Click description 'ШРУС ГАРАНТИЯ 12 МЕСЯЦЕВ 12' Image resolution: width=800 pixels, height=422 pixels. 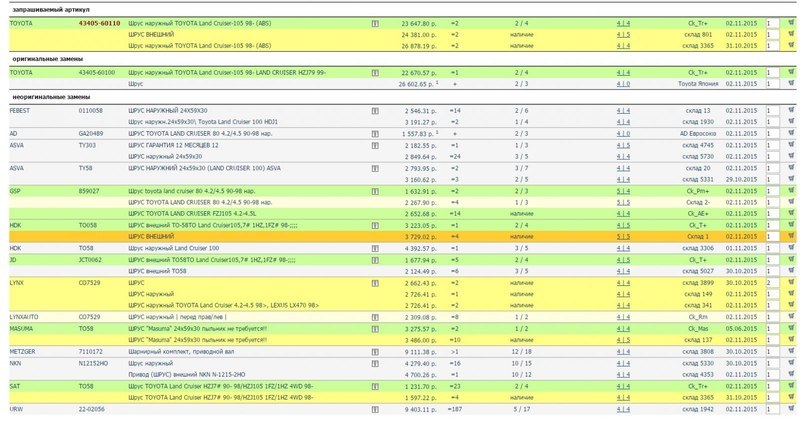[173, 145]
